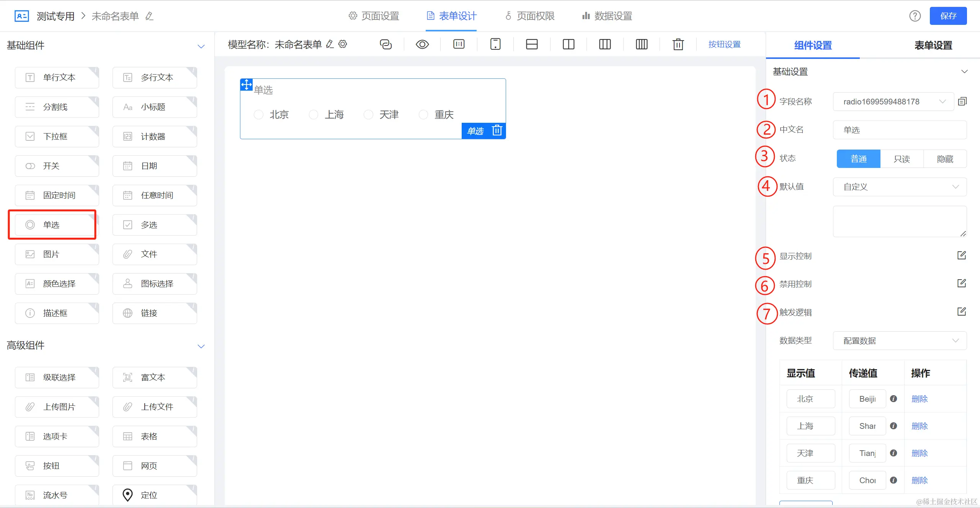Click the 按钮设置 link

724,44
